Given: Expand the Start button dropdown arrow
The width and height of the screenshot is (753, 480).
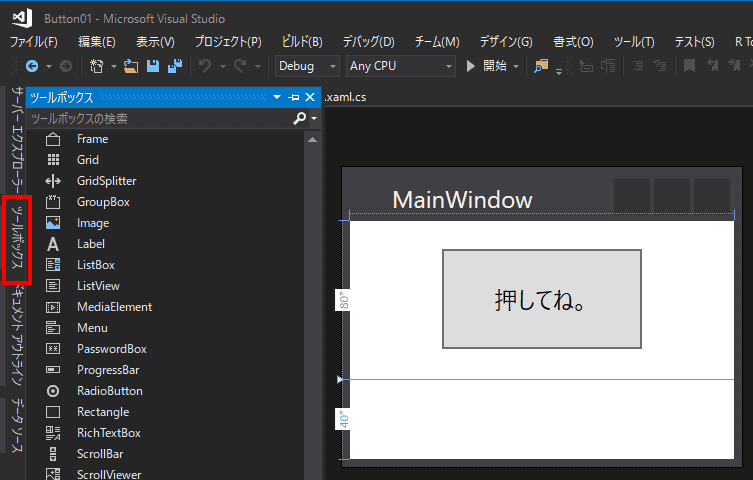Looking at the screenshot, I should [x=516, y=66].
